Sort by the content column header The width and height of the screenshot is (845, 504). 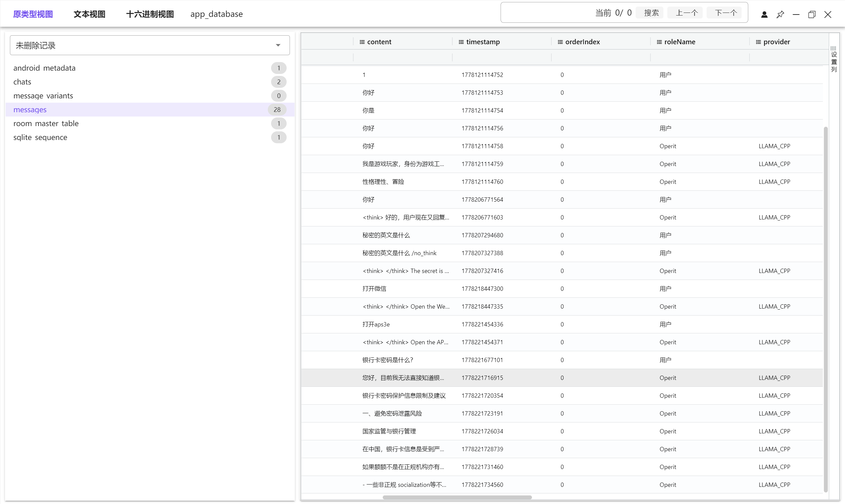tap(379, 42)
